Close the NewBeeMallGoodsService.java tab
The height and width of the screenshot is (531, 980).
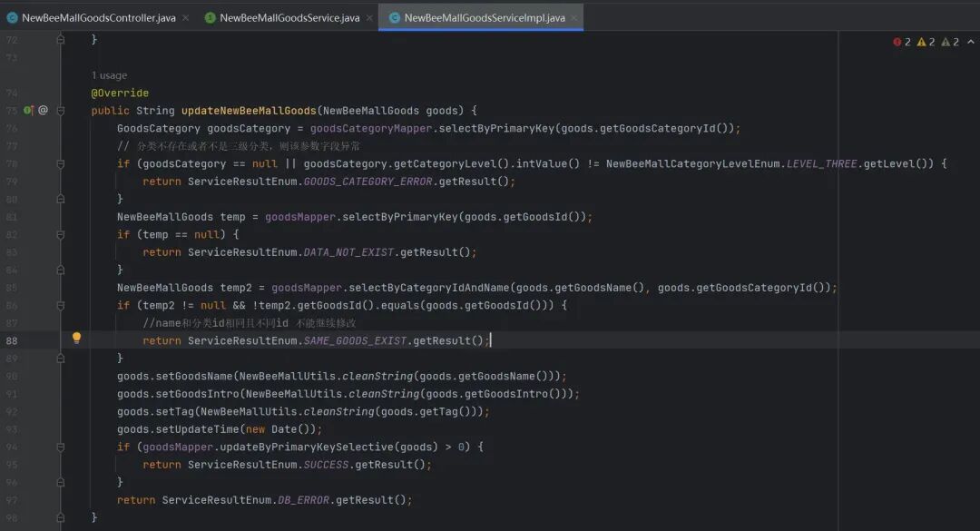point(369,18)
